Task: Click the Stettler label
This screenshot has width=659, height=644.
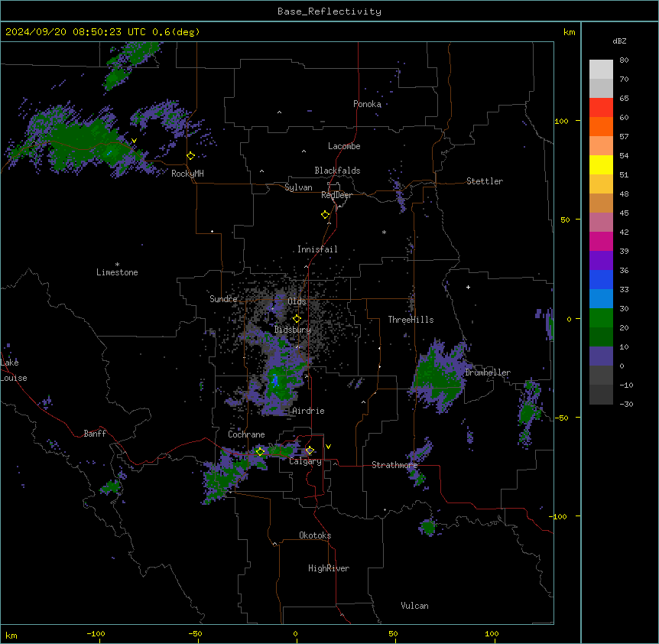Action: (484, 181)
